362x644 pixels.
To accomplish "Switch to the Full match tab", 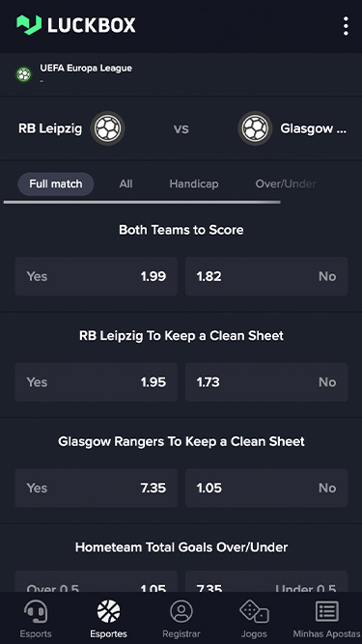I will 56,184.
